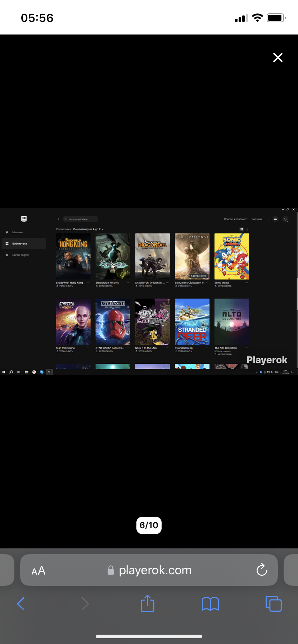Go back in Safari

(x=21, y=604)
